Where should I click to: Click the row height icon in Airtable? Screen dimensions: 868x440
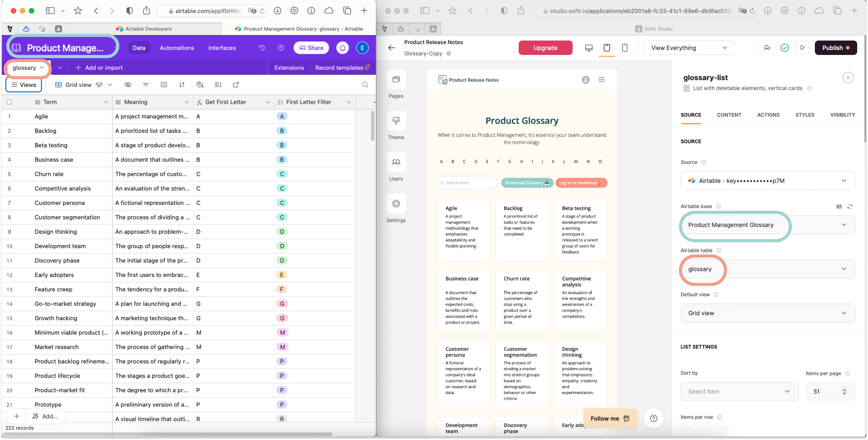[x=218, y=85]
